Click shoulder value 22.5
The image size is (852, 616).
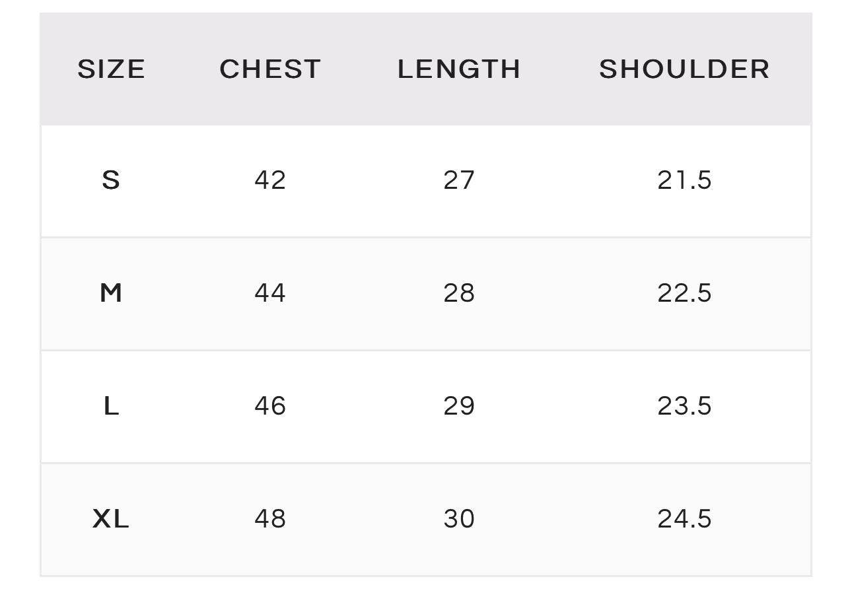684,293
